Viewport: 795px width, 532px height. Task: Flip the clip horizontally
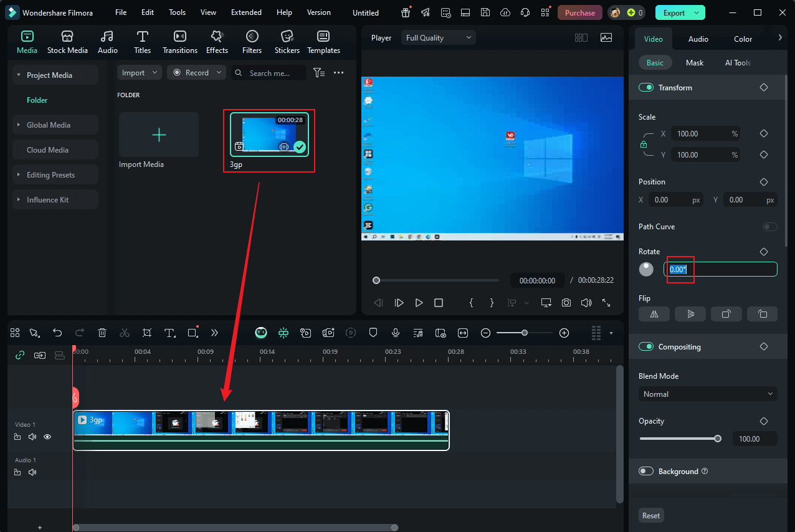click(x=654, y=315)
